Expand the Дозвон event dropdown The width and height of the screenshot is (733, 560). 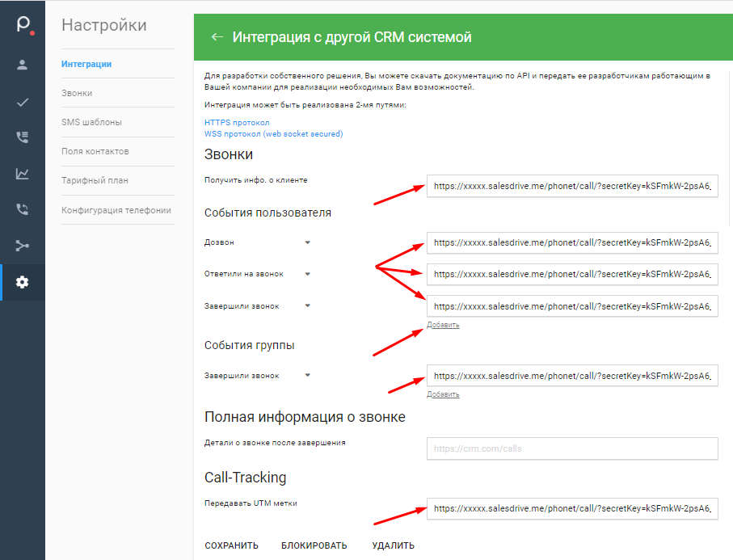point(307,242)
